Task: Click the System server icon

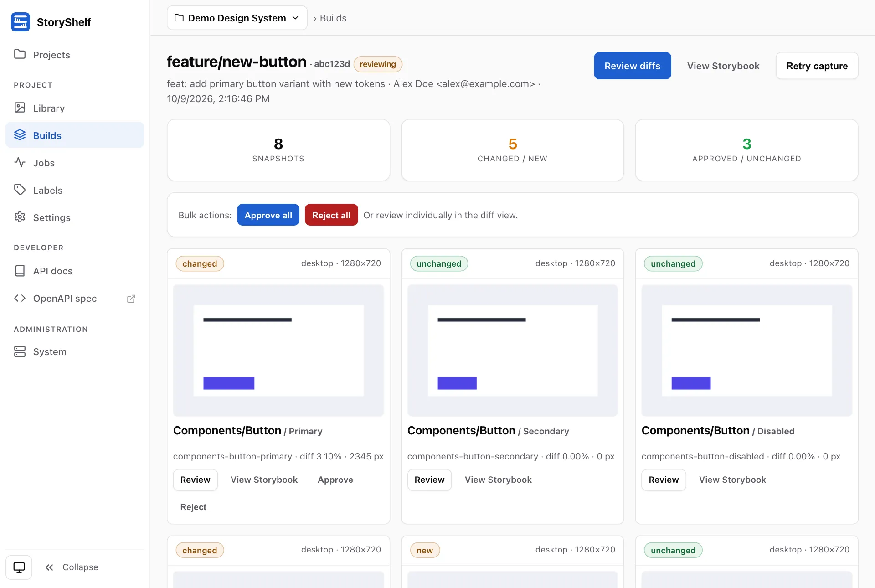Action: pos(20,351)
